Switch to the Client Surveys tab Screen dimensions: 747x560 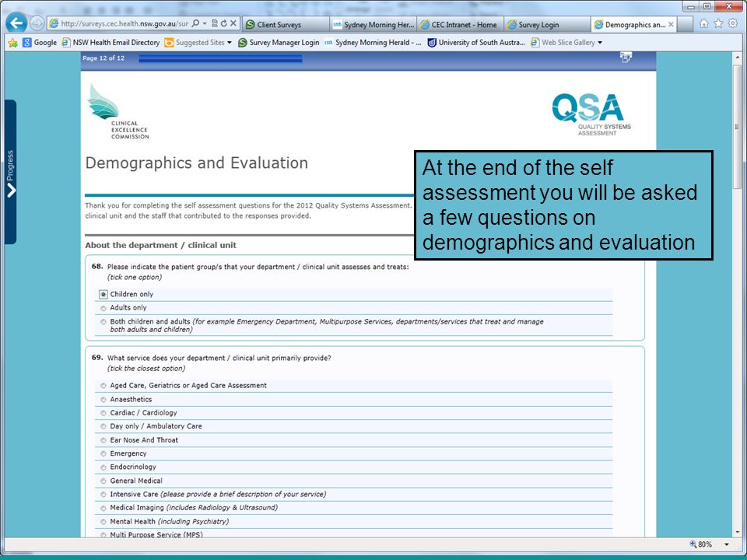[285, 24]
